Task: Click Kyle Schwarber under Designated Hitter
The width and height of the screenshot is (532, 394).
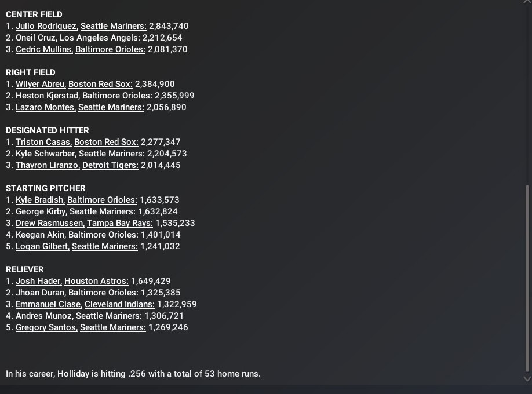Action: point(45,154)
